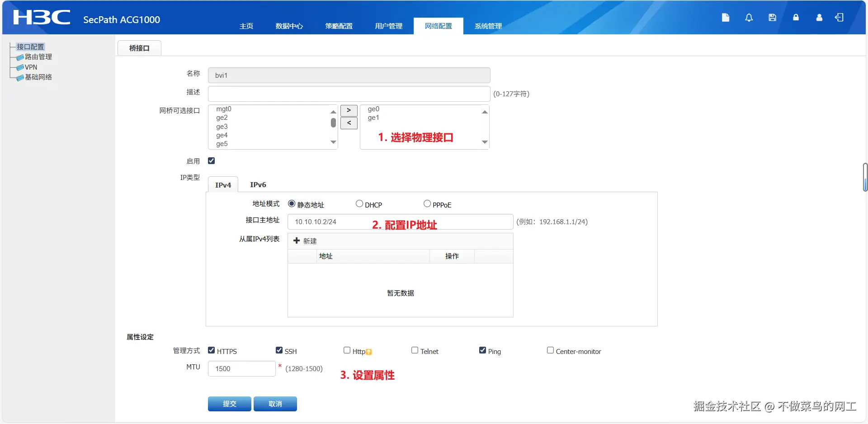
Task: Open the 接口配置 tree node
Action: (x=30, y=47)
